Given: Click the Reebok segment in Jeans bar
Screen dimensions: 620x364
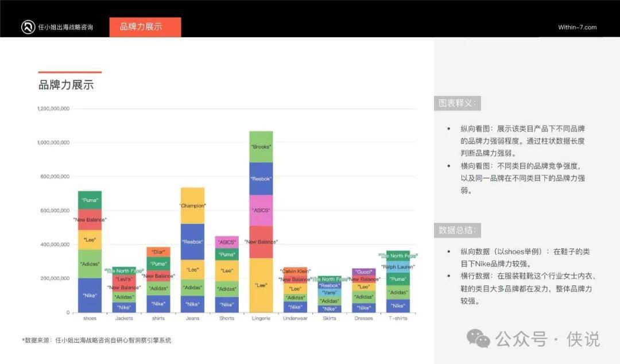Looking at the screenshot, I should (x=192, y=242).
